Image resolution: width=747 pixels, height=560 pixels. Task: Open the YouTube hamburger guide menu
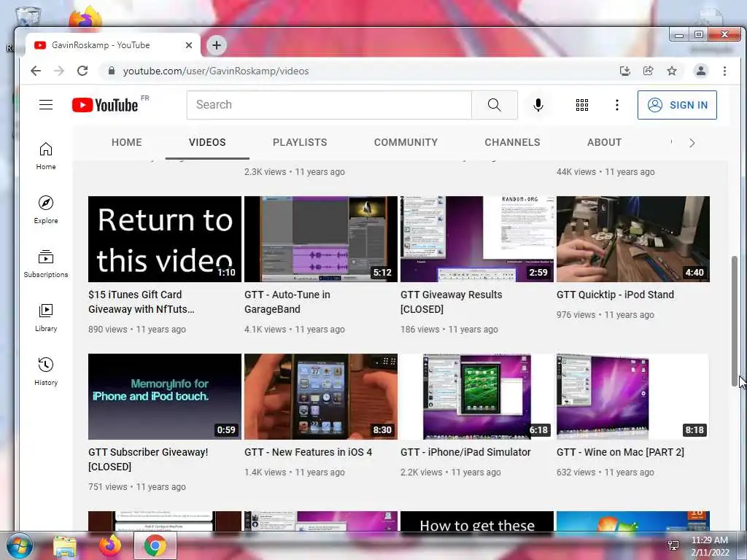tap(46, 105)
